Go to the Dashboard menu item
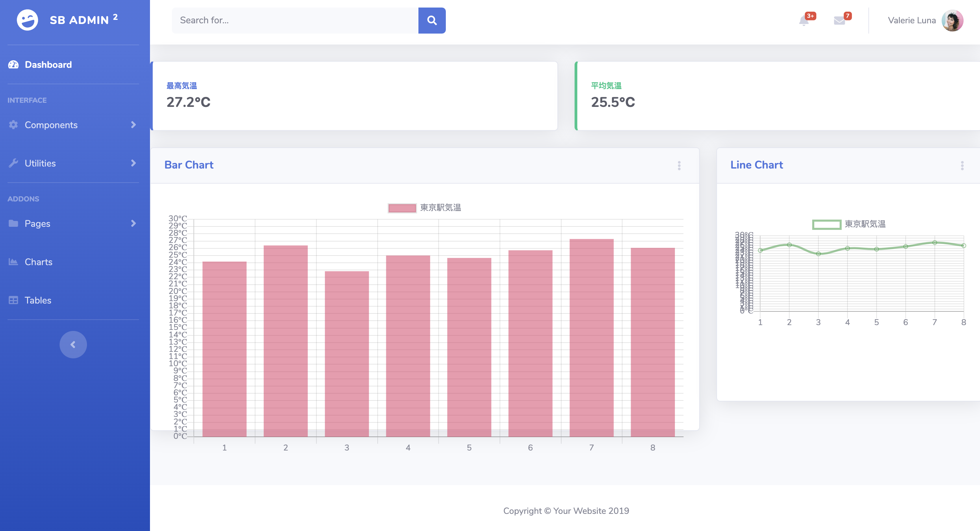 (48, 65)
